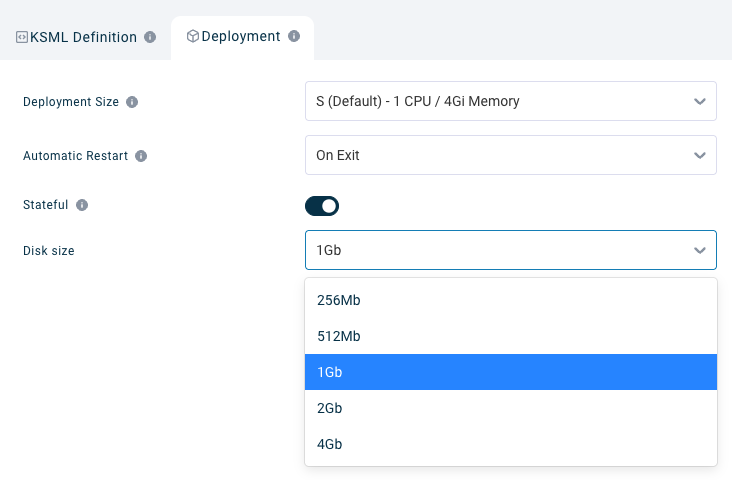Collapse the Disk size dropdown chevron
Screen dimensions: 732x480
[700, 250]
